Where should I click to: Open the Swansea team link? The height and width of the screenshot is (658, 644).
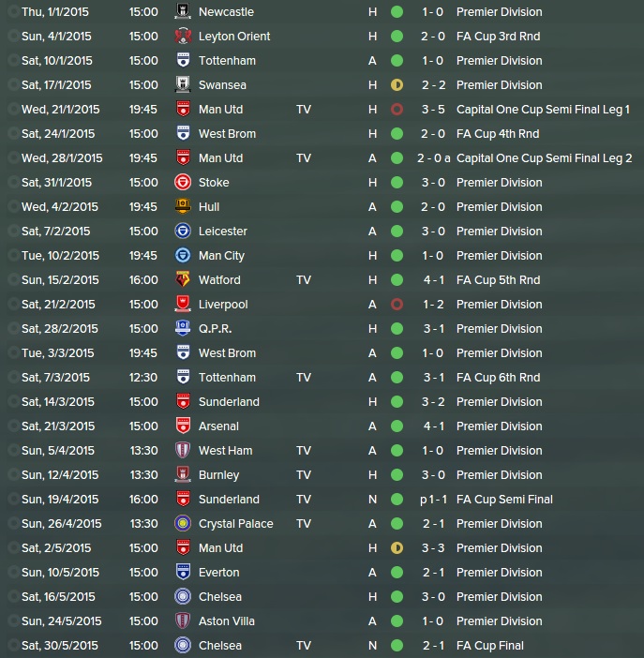click(x=222, y=84)
